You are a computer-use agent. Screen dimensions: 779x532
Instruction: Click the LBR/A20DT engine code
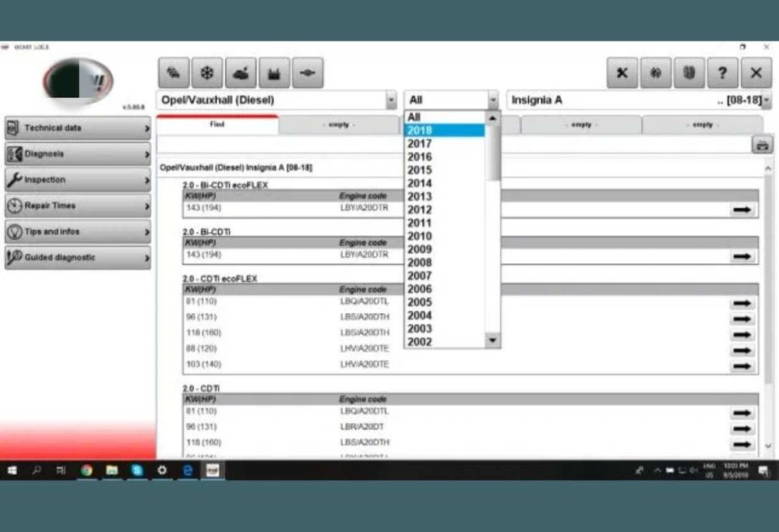pyautogui.click(x=361, y=427)
